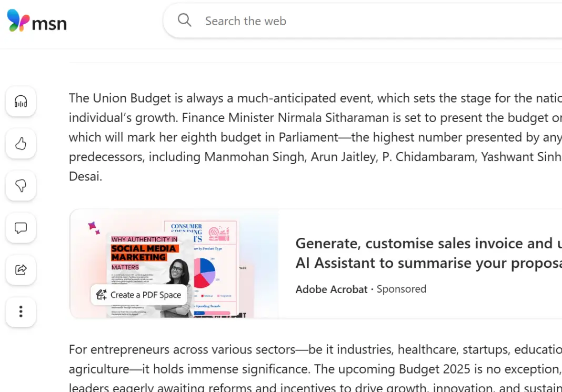Click the MSN butterfly logo
Screen dimensions: 562x392
18,21
